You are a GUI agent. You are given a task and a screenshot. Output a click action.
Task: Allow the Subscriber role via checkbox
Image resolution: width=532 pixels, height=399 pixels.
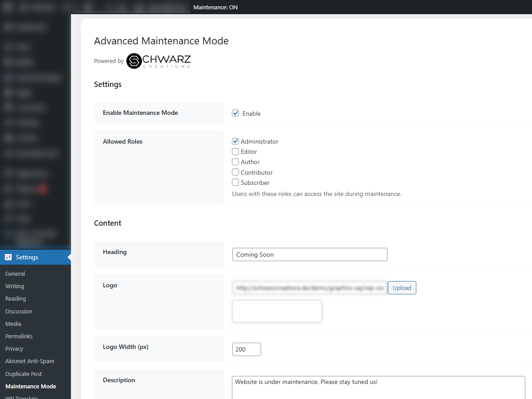(x=235, y=182)
